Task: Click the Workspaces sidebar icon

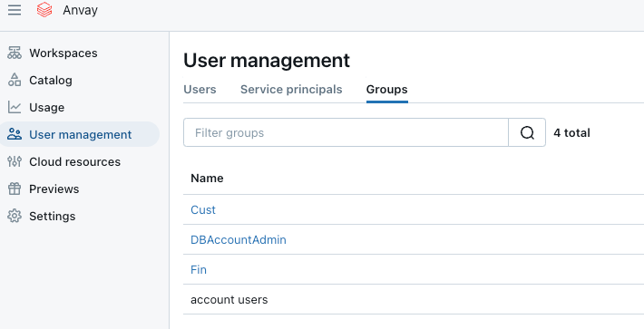Action: (x=15, y=53)
